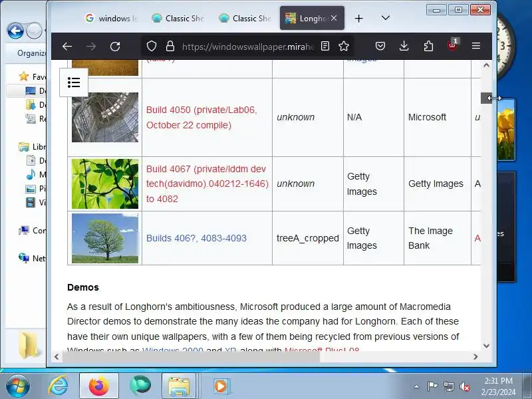List all tabs dropdown arrow
The width and height of the screenshot is (532, 399).
(x=386, y=18)
